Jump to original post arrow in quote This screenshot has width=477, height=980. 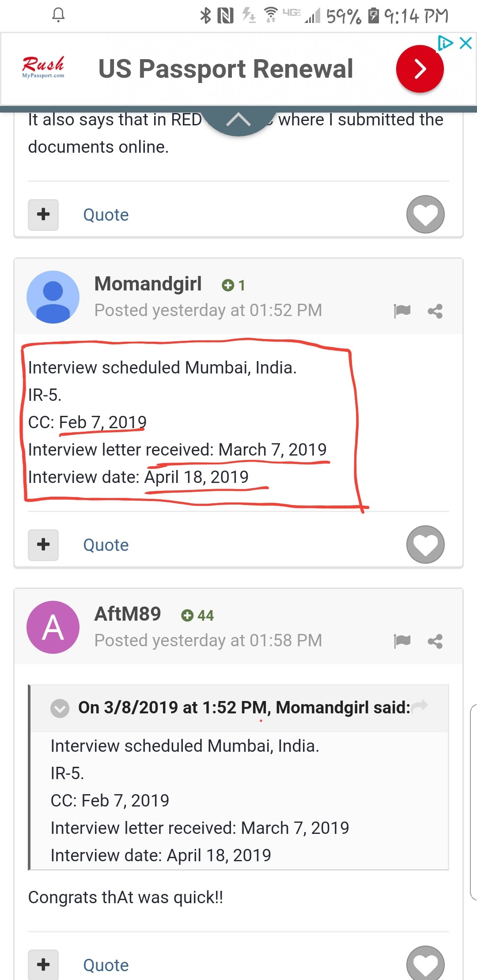point(420,705)
